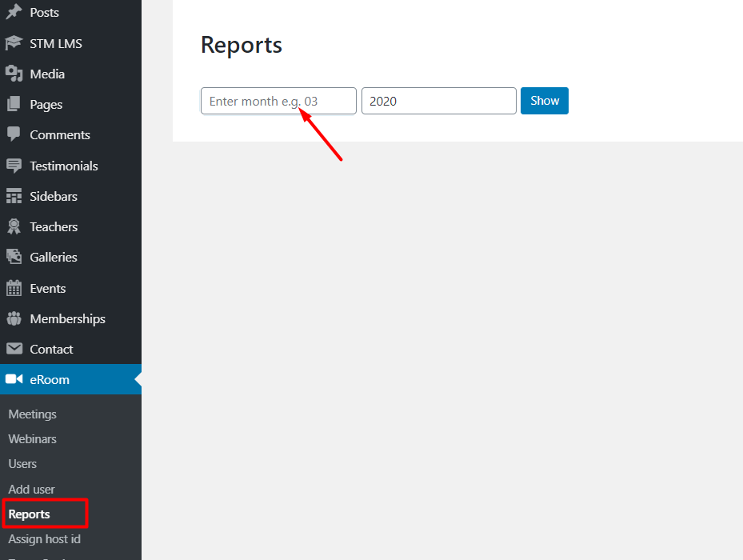
Task: Click the Teachers badge icon
Action: coord(14,226)
